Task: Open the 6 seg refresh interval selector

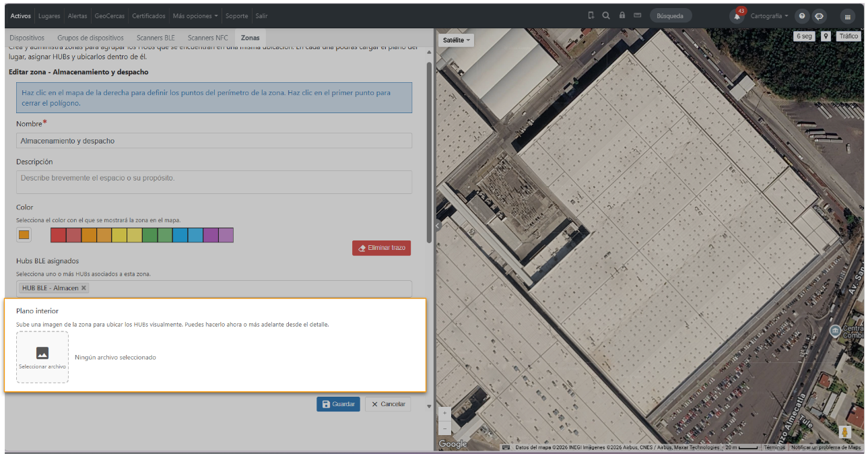Action: (804, 36)
